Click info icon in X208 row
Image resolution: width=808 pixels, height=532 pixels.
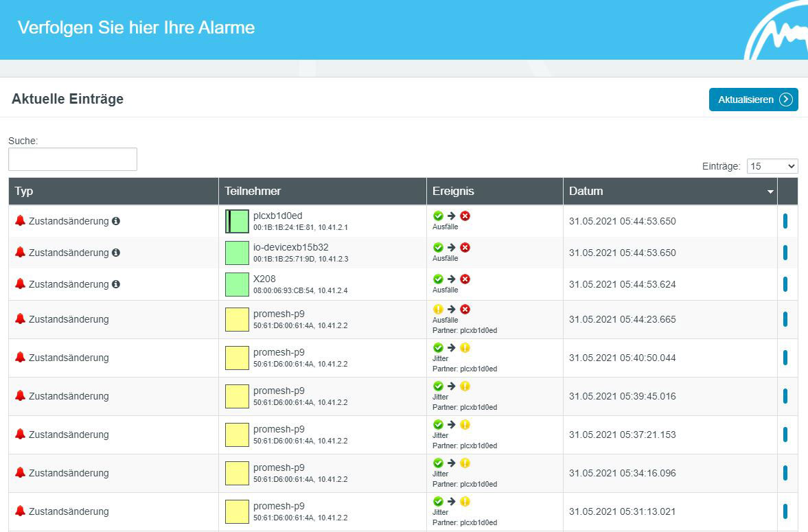point(116,284)
